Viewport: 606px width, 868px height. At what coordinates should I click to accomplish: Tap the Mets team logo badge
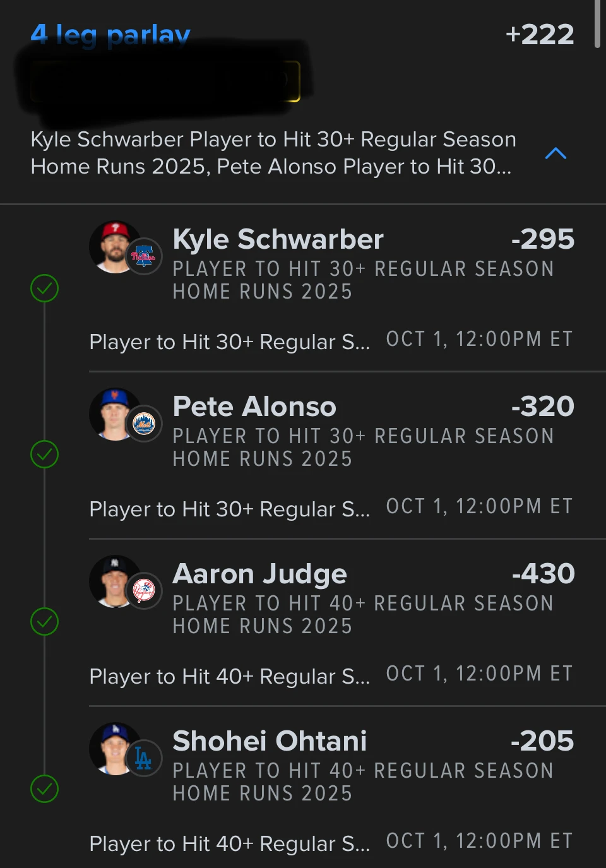pyautogui.click(x=144, y=423)
